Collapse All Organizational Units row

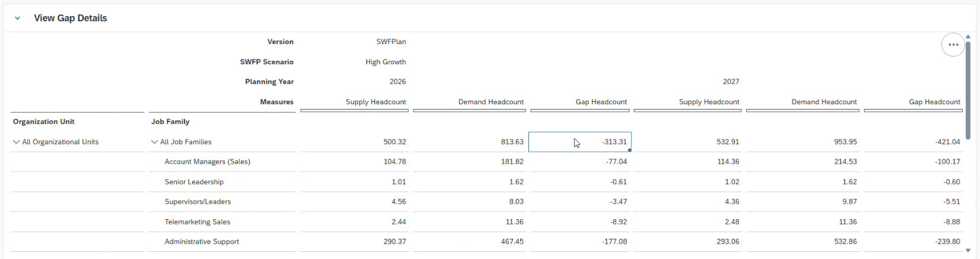click(17, 142)
